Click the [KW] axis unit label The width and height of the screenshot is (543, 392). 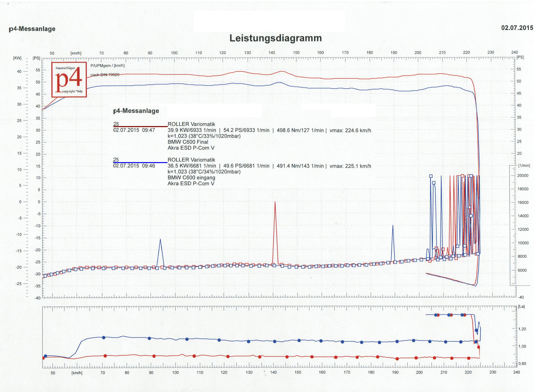click(x=17, y=58)
